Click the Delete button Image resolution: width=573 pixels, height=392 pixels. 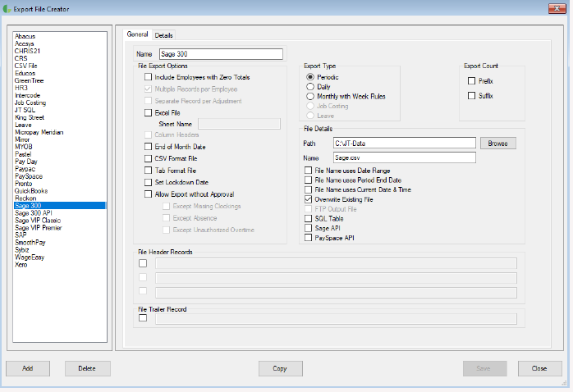(87, 369)
